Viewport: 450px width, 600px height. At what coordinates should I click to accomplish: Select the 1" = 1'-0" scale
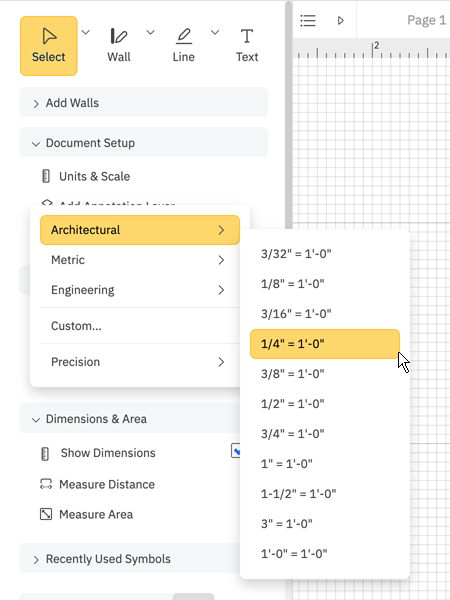(x=325, y=464)
